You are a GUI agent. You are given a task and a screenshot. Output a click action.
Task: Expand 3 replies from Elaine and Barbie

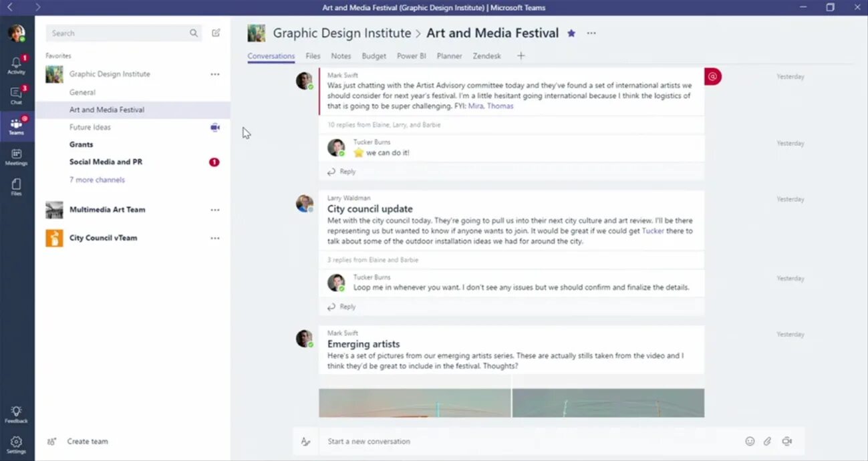coord(373,260)
